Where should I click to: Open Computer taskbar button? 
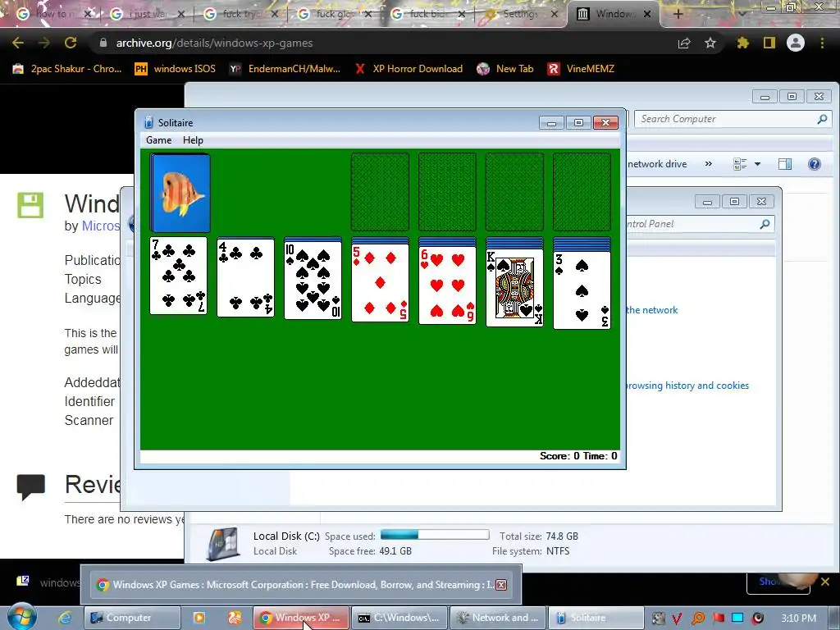click(132, 618)
